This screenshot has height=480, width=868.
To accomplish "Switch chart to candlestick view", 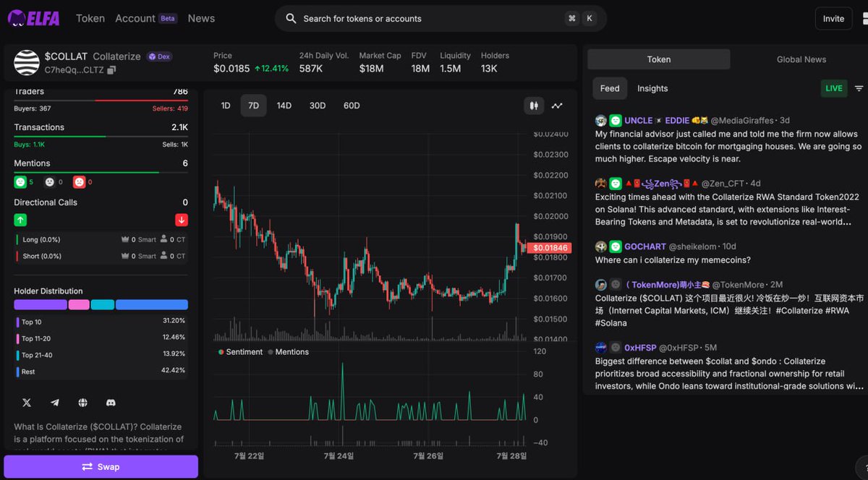I will click(534, 106).
